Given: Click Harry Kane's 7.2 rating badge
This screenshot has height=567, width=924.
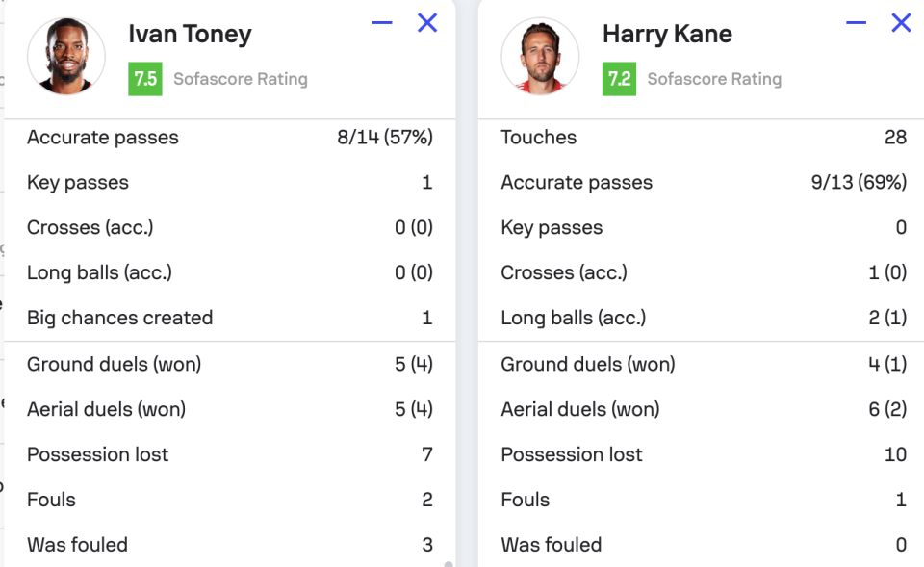Looking at the screenshot, I should point(619,79).
